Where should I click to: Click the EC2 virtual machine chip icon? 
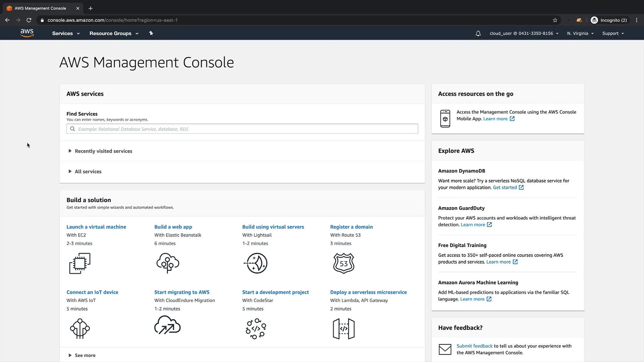[x=80, y=263]
